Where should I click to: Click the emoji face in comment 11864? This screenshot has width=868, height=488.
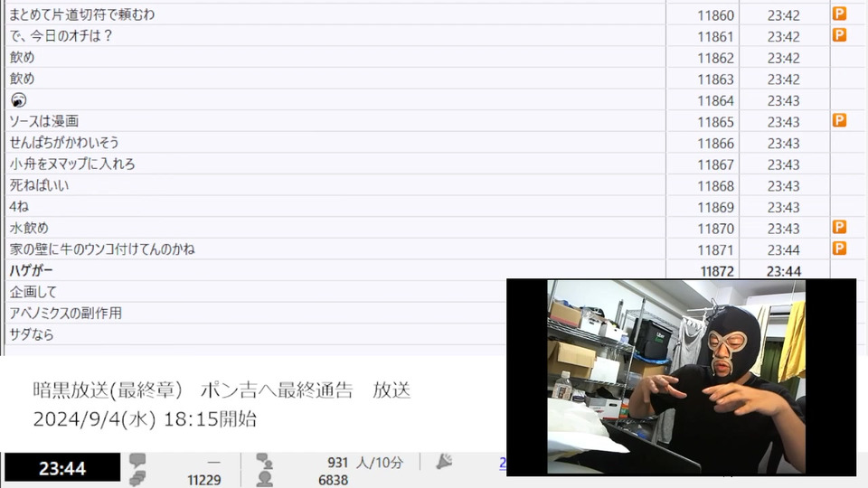coord(19,100)
